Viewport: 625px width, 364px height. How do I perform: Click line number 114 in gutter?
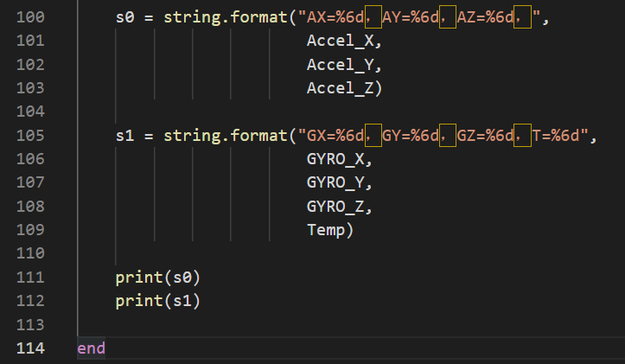tap(30, 348)
